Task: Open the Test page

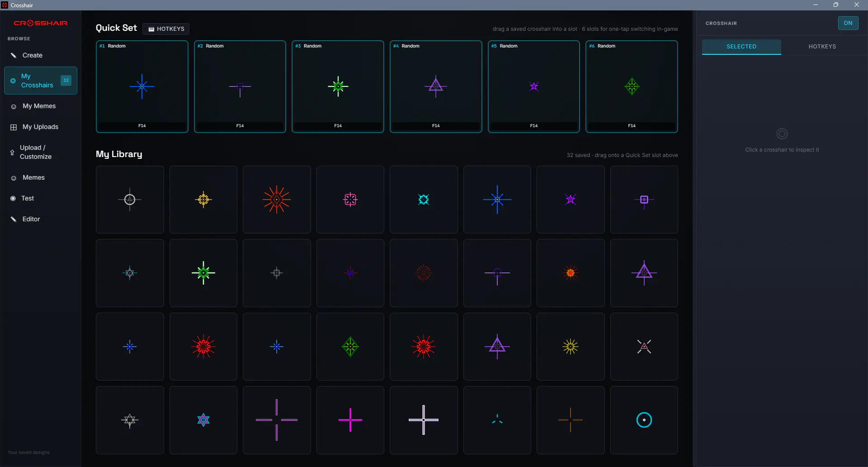Action: click(41, 198)
